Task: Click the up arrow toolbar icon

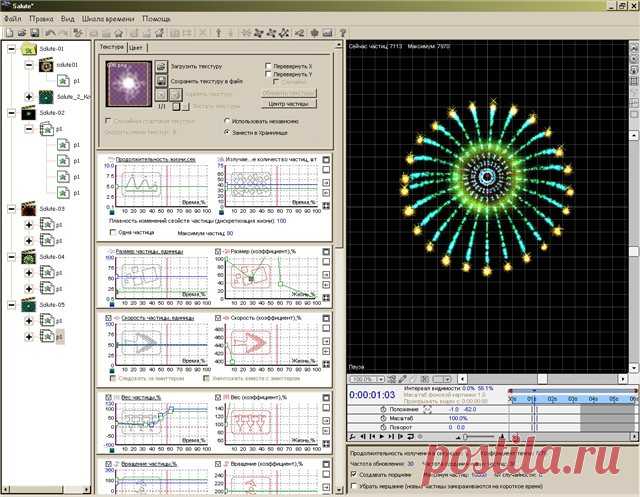Action: click(218, 33)
